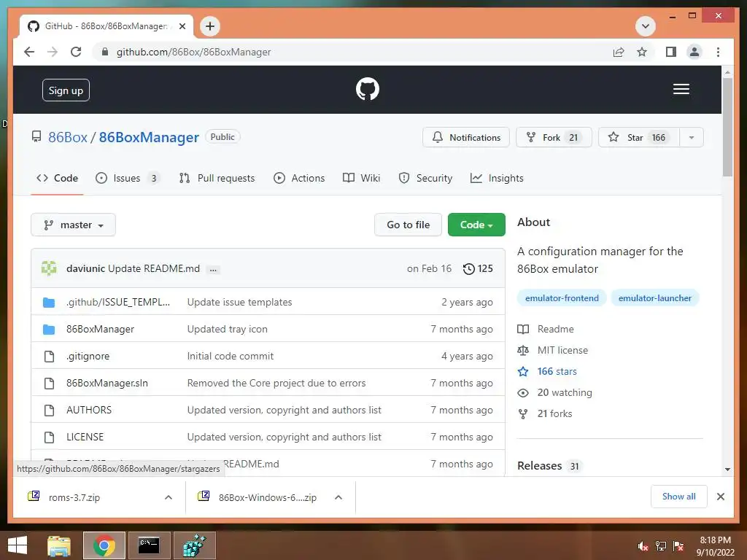Close the GitHub 86BoxManager tab

[x=182, y=26]
